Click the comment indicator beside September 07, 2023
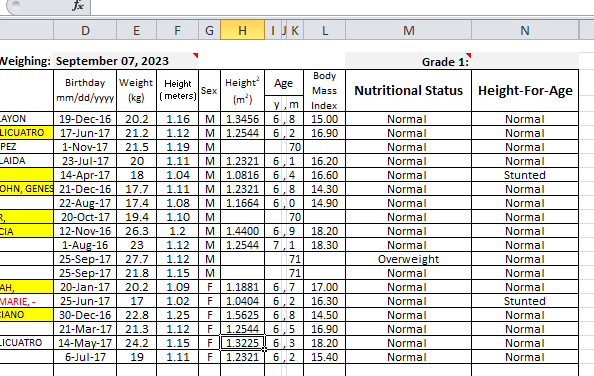The image size is (594, 376). click(195, 55)
